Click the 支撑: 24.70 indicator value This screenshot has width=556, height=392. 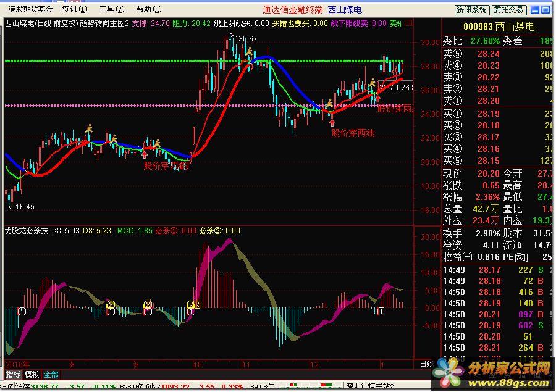pyautogui.click(x=151, y=23)
